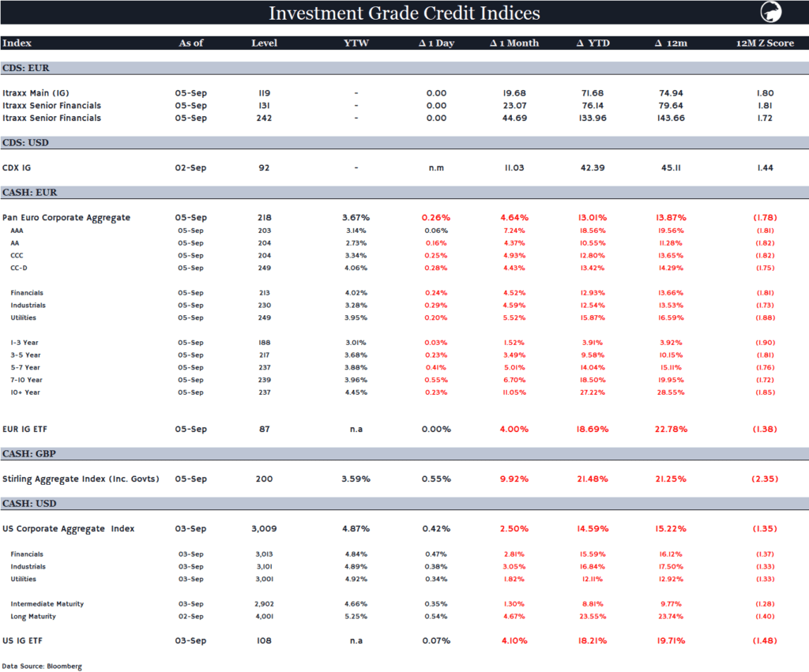
Task: Select the Δ 1 Month column header
Action: pos(514,43)
